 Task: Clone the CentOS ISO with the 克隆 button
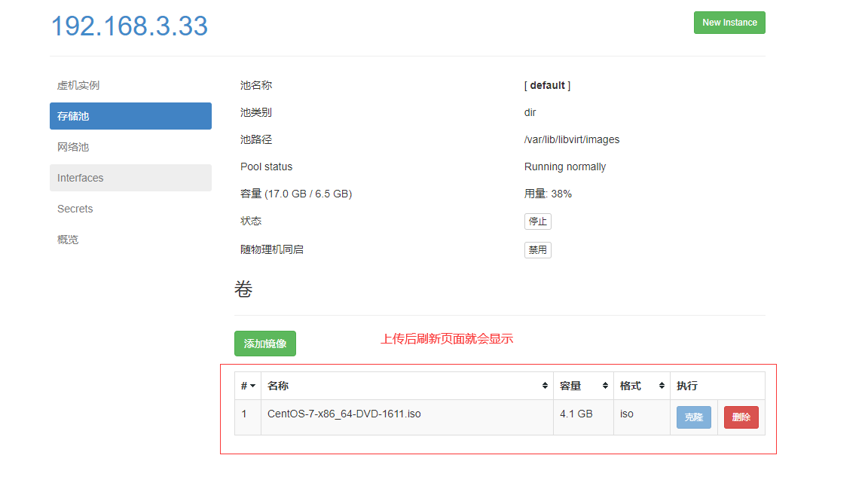[x=693, y=417]
